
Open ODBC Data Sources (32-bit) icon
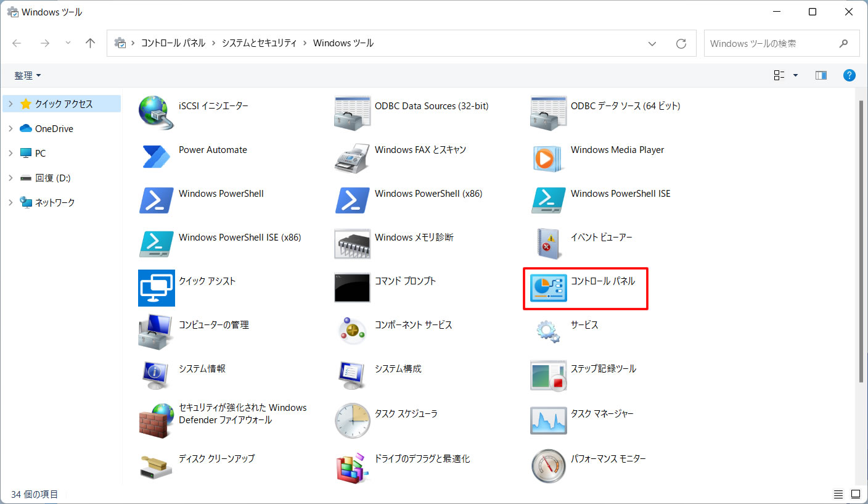tap(352, 113)
